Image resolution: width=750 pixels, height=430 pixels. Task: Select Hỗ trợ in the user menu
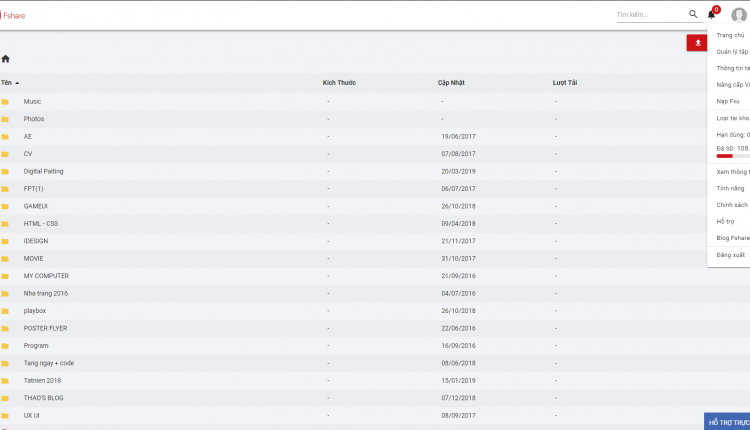[x=725, y=221]
